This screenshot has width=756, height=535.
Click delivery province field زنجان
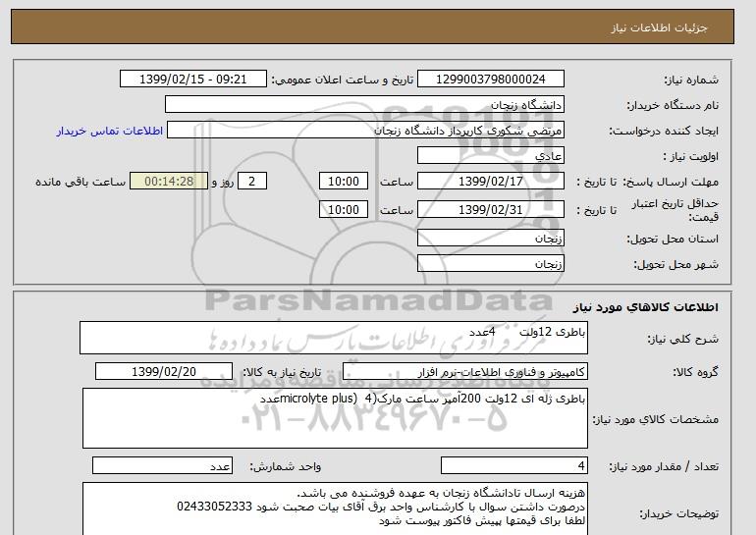[490, 239]
